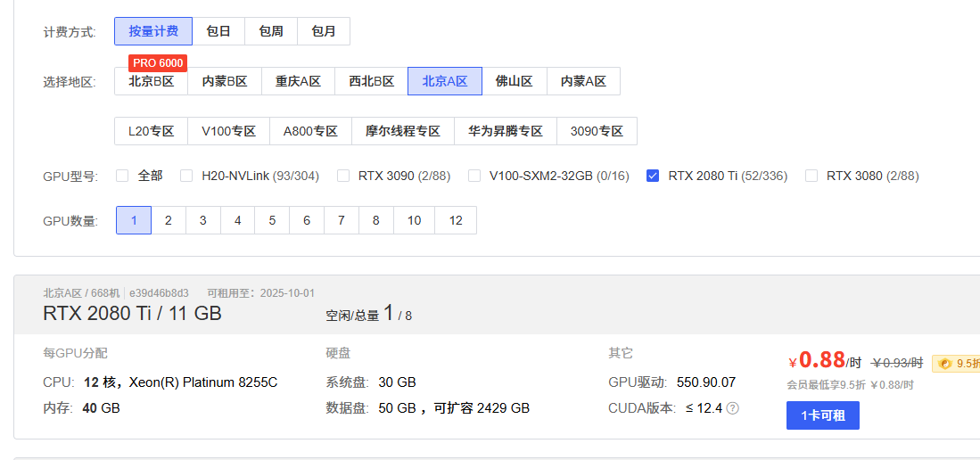Viewport: 980px width, 460px height.
Task: Open the 华为昇腾专区 zone
Action: (x=506, y=131)
